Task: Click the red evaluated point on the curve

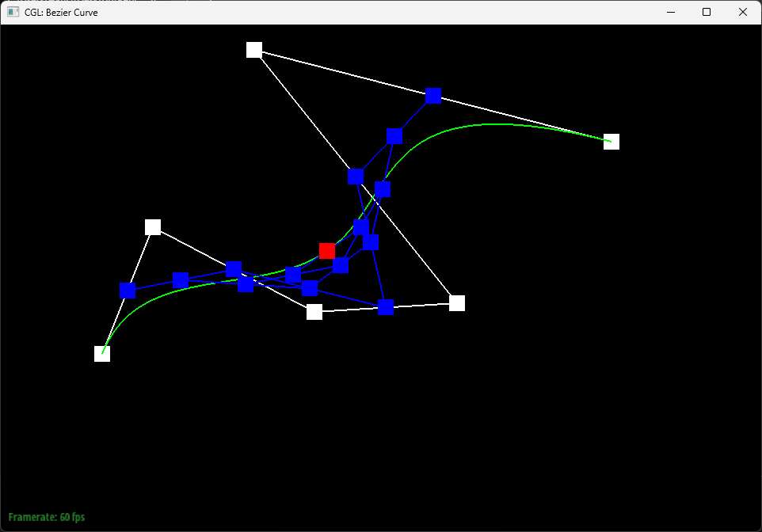Action: [x=327, y=251]
